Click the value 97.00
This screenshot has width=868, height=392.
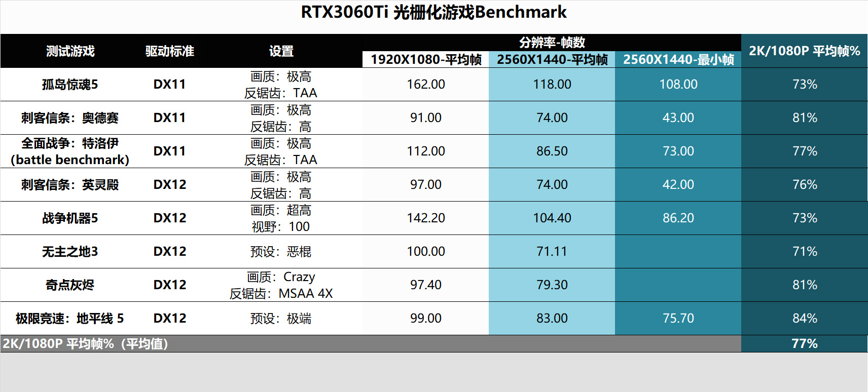(x=426, y=185)
